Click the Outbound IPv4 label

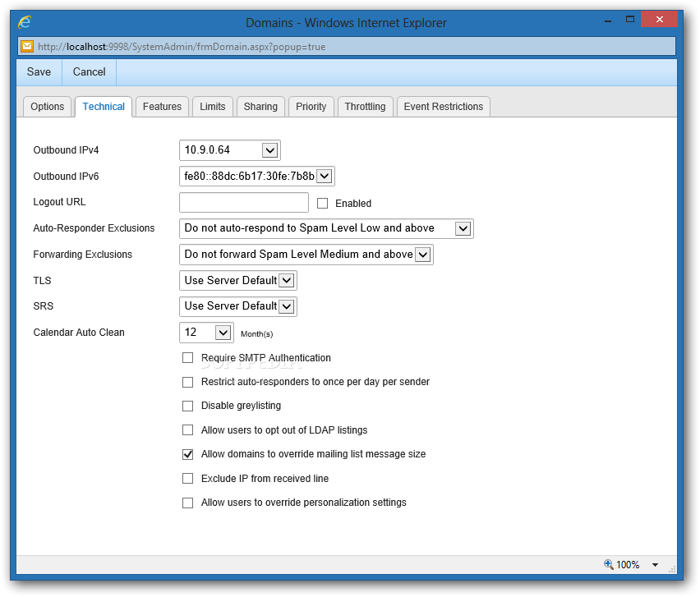[66, 150]
